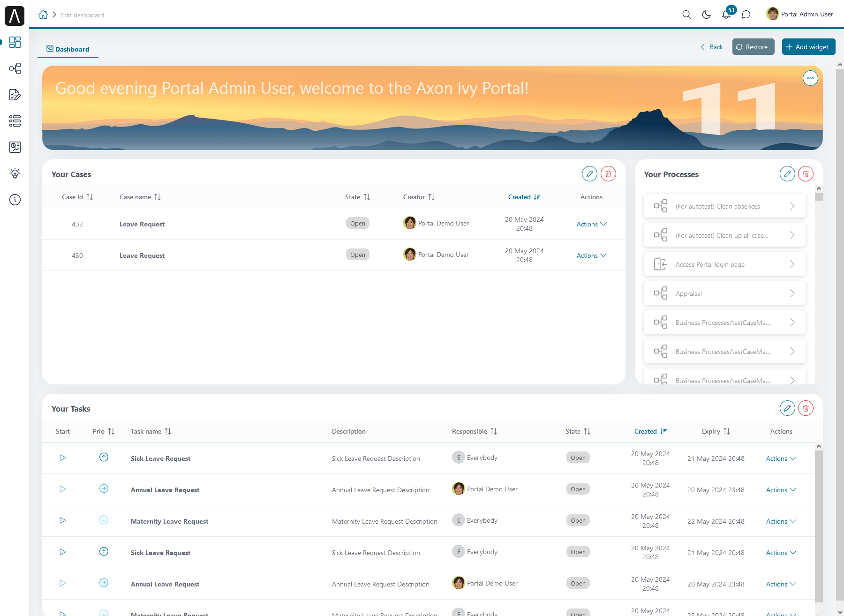The width and height of the screenshot is (844, 616).
Task: Click Sick Leave Request Description of first task
Action: [x=376, y=458]
